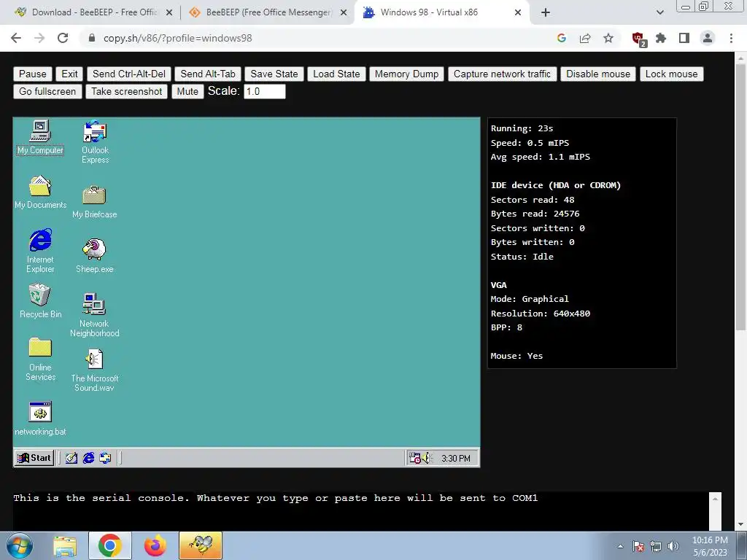Click the Load State button

pos(336,74)
